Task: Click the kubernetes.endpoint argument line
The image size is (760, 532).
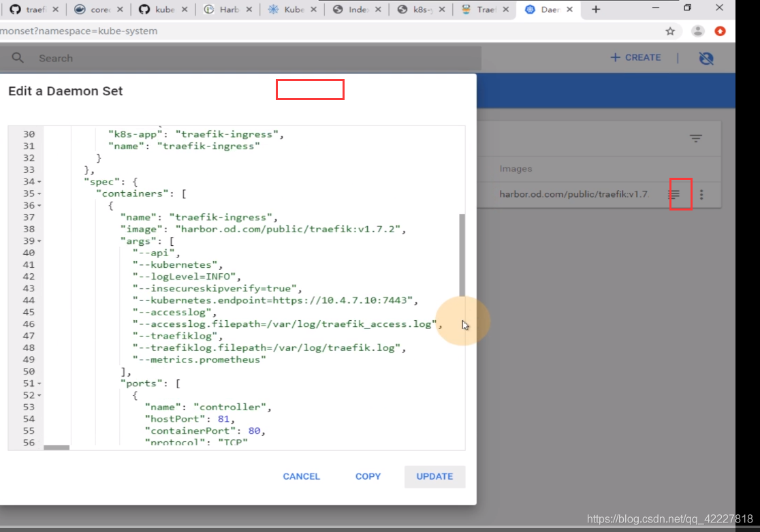Action: point(275,300)
